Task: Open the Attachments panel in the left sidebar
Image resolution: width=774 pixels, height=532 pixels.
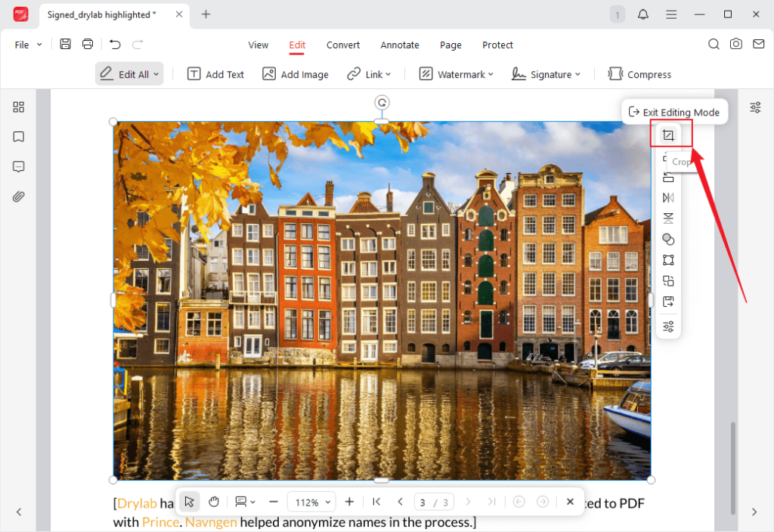Action: click(18, 196)
